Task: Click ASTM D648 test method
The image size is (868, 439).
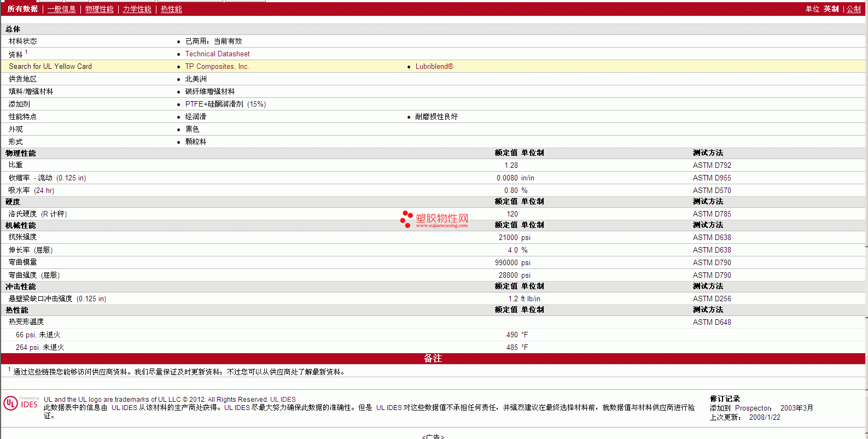Action: pos(712,323)
